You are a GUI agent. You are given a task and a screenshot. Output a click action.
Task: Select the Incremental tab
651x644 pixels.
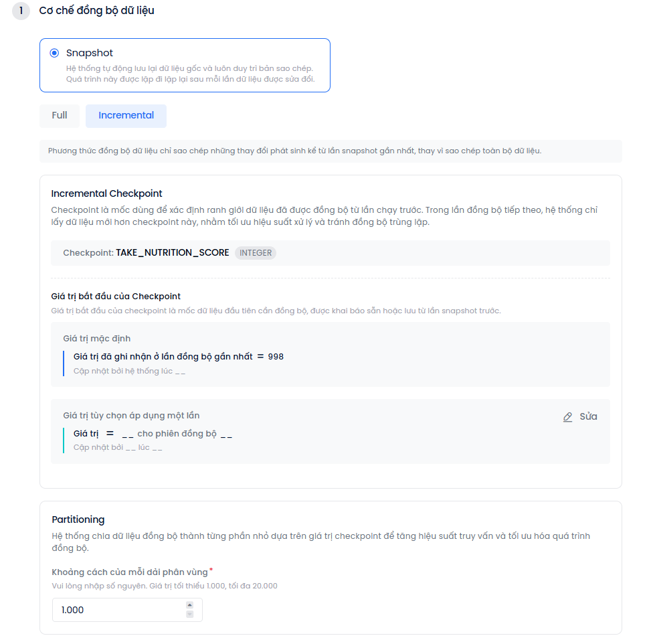click(126, 116)
